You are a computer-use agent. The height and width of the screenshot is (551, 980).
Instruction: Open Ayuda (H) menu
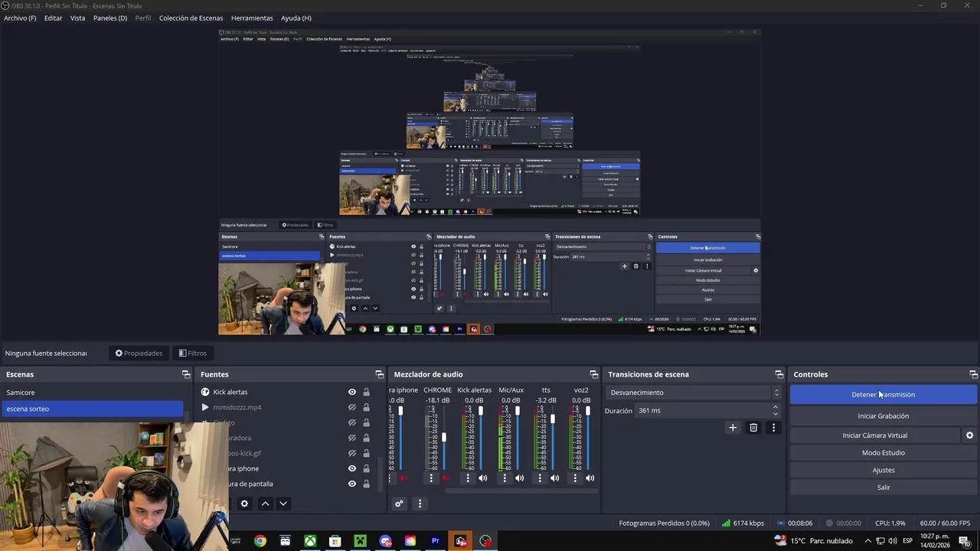[296, 18]
